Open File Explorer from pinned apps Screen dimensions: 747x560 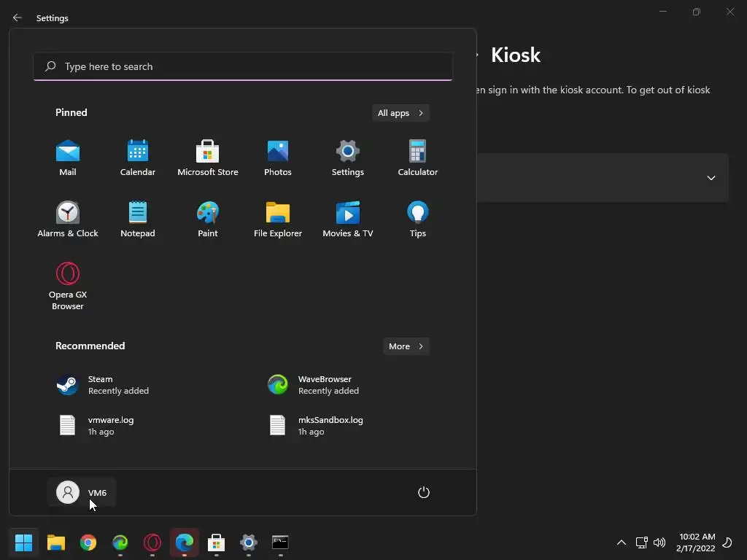click(278, 219)
